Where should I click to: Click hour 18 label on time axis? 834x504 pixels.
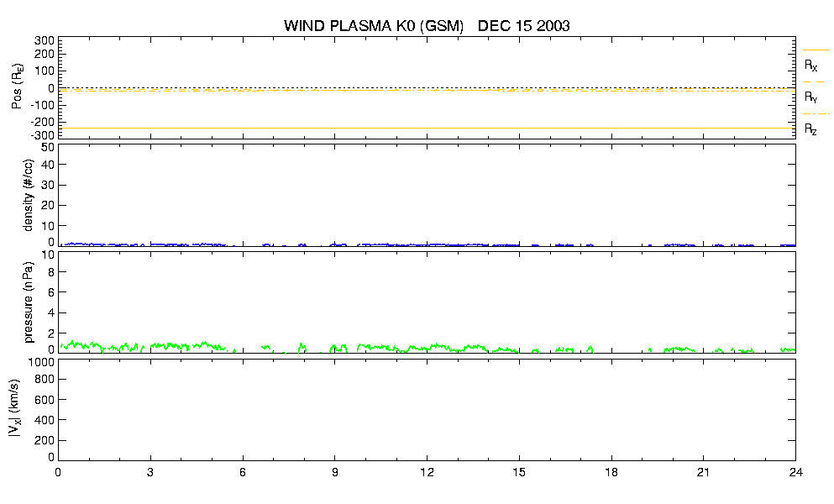click(611, 472)
